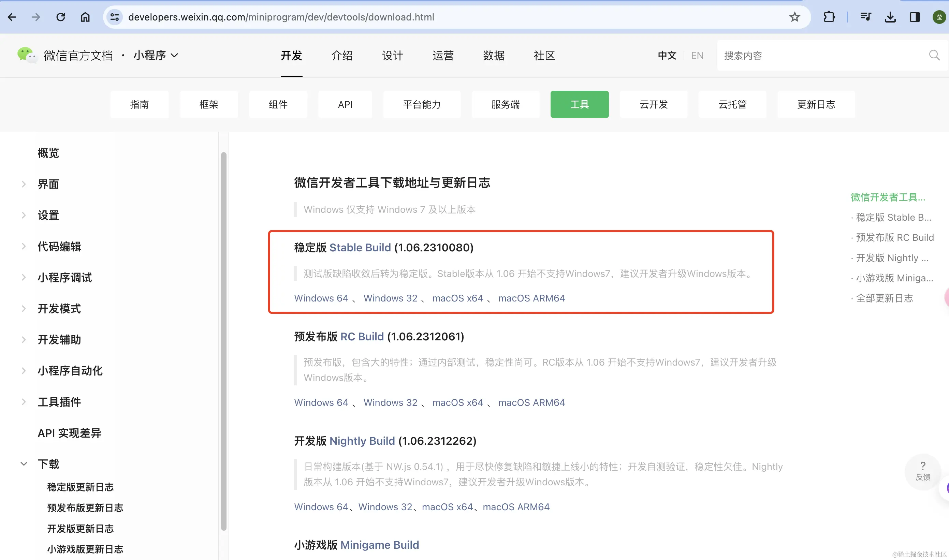This screenshot has height=560, width=949.
Task: Toggle the browser side panel icon
Action: point(915,17)
